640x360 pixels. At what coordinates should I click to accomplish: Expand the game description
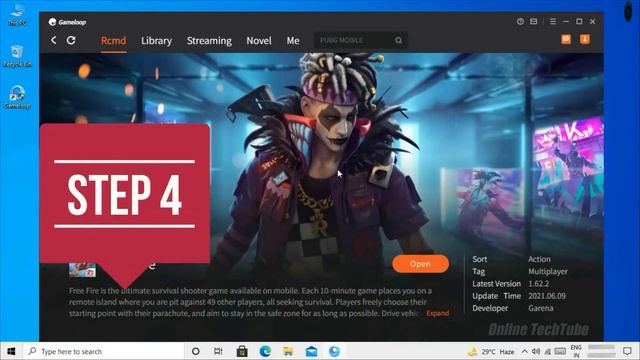click(x=438, y=313)
